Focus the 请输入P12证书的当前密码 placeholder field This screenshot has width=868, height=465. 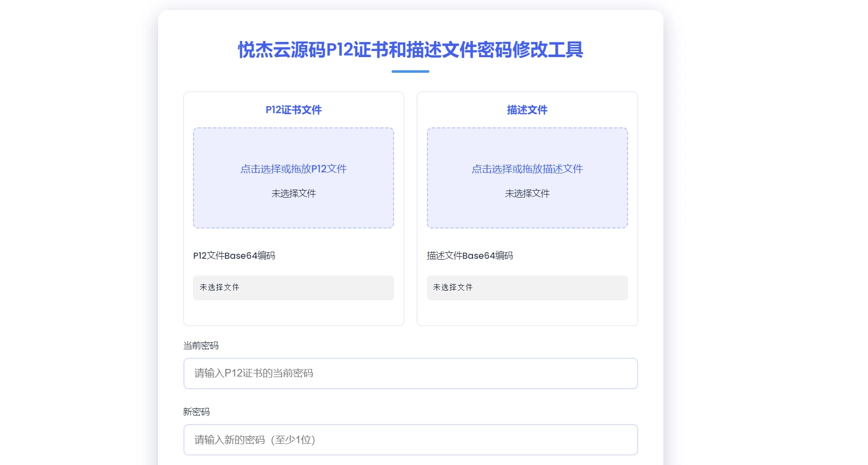click(410, 373)
